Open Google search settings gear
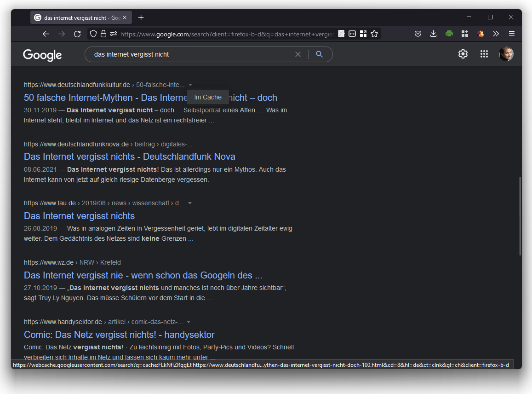Image resolution: width=532 pixels, height=394 pixels. (463, 54)
